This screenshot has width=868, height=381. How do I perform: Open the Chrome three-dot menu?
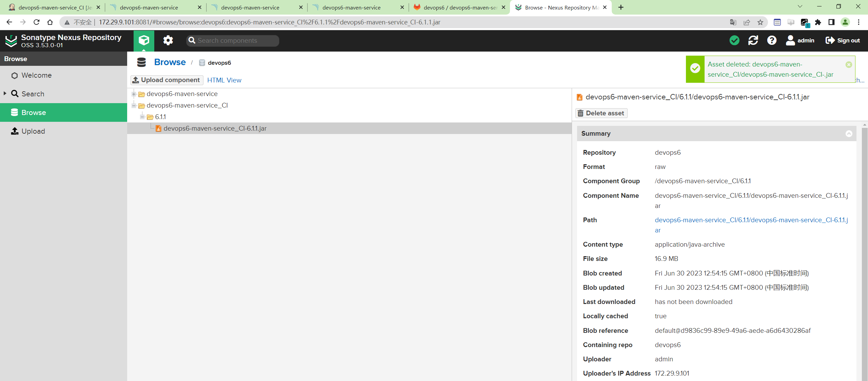tap(859, 22)
